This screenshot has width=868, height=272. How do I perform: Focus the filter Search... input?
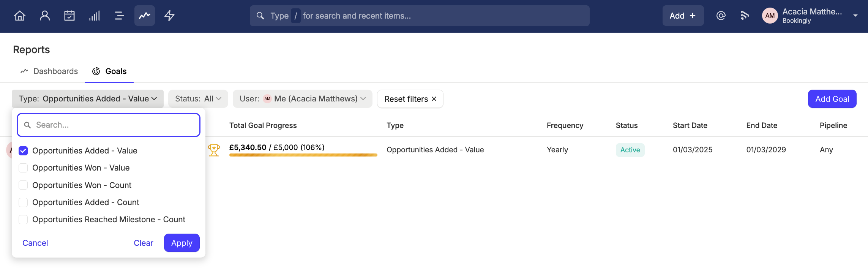pos(109,125)
